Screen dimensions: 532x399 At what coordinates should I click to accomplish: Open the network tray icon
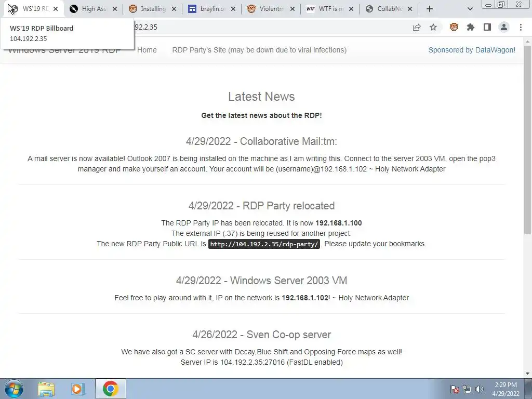467,389
